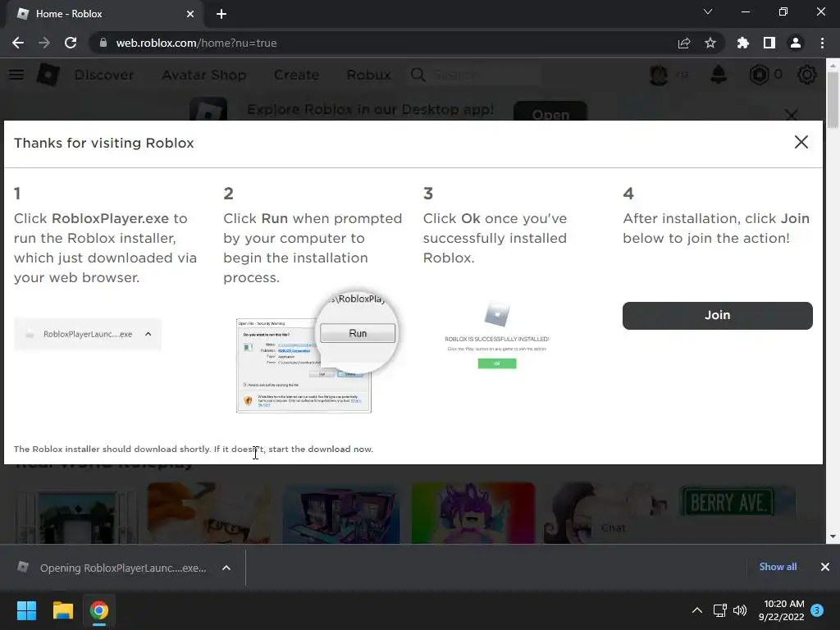840x630 pixels.
Task: Open network status tray icon
Action: pyautogui.click(x=719, y=610)
